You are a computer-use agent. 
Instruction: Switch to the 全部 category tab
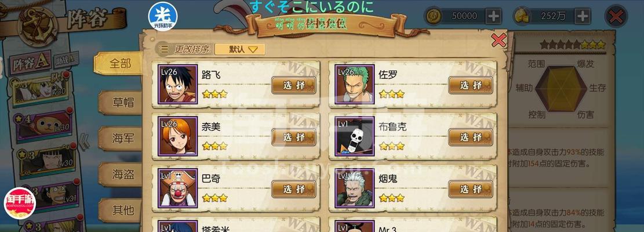[119, 64]
